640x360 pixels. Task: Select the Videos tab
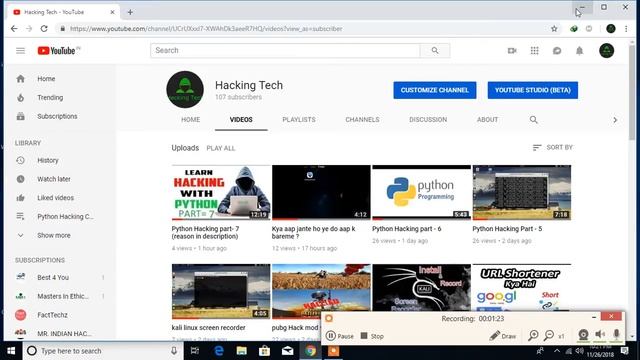(241, 120)
